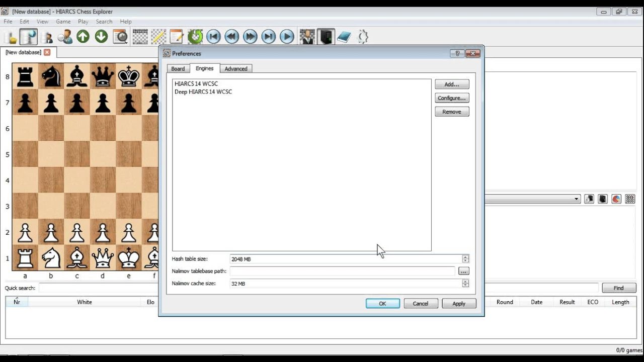Open the blue opening book icon
The height and width of the screenshot is (362, 644).
(344, 37)
